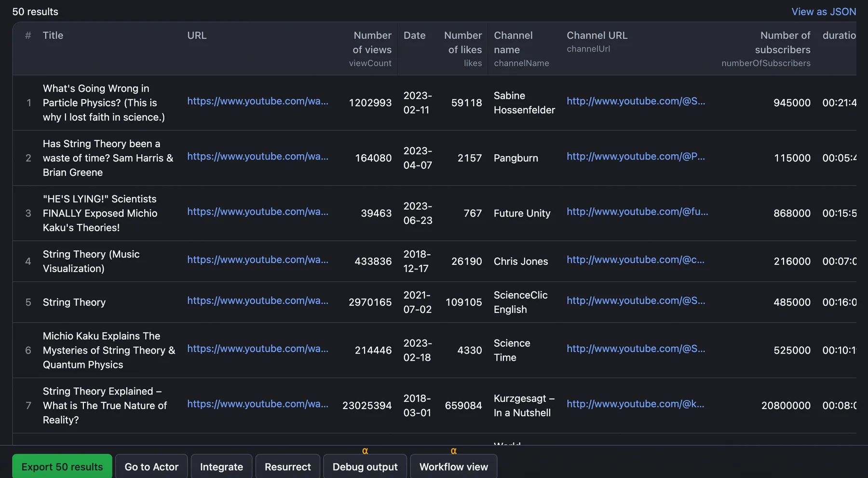Screen dimensions: 868x478
Task: Click date 2018-12-17
Action: 417,261
